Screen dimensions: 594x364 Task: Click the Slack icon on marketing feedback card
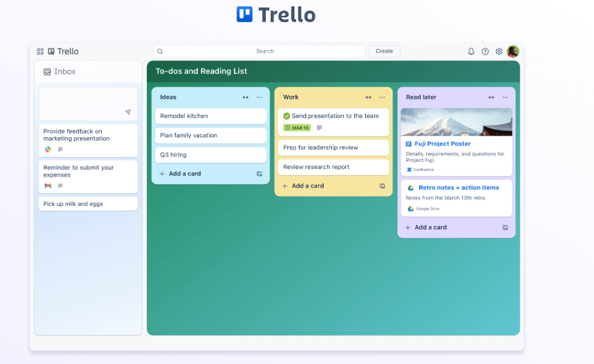[x=48, y=149]
